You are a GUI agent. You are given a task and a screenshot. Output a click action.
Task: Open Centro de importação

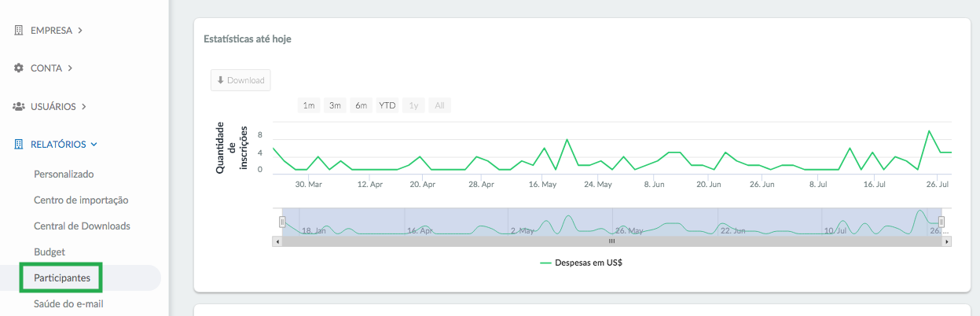(x=81, y=200)
